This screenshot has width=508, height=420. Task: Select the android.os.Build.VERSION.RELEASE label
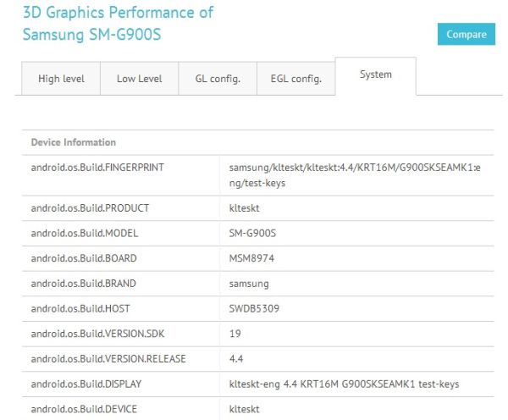tap(108, 359)
